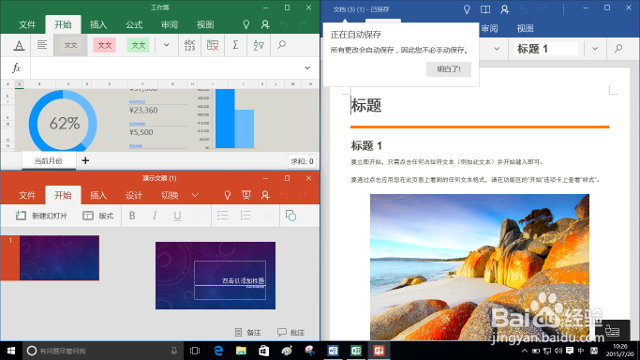This screenshot has width=640, height=360.
Task: Click the find magnifier in Word ribbon
Action: click(618, 49)
